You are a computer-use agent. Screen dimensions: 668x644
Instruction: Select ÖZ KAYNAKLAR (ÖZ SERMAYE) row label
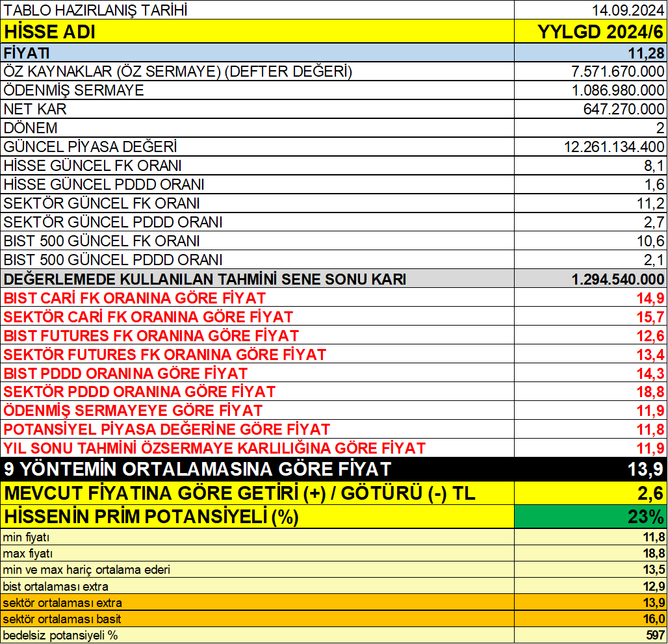178,71
